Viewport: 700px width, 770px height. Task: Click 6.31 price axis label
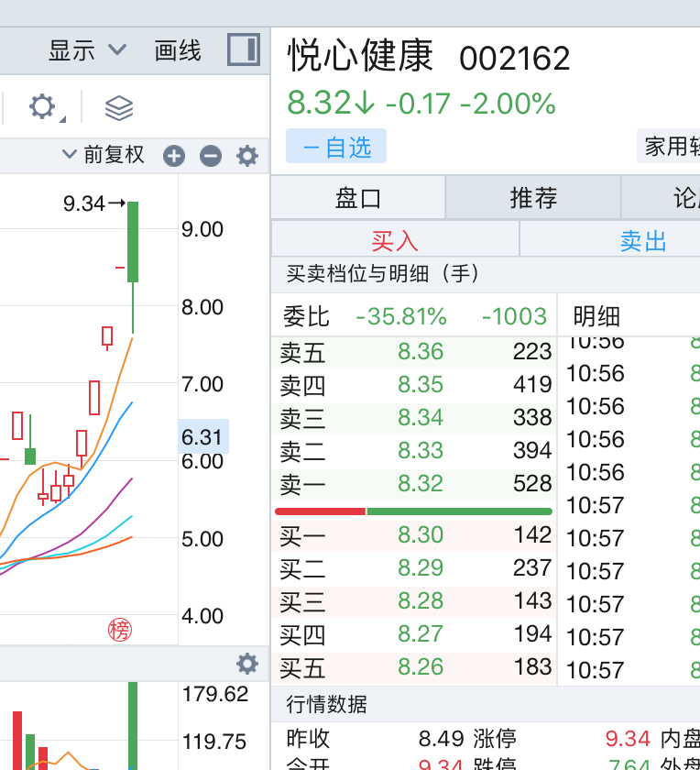click(202, 436)
